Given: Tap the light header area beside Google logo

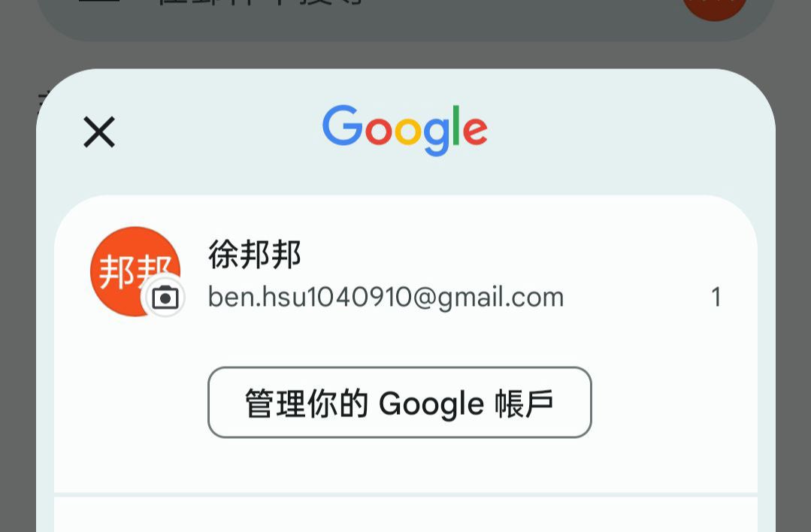Looking at the screenshot, I should point(621,131).
